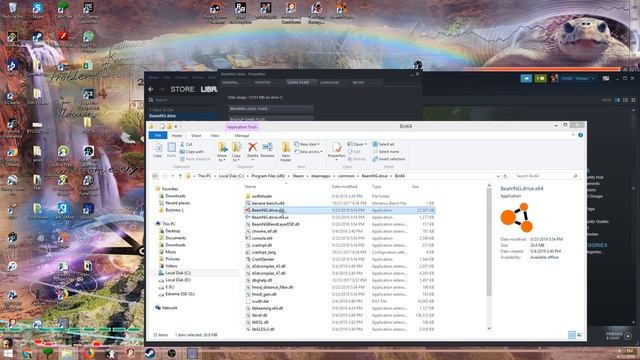
Task: Select Network in the navigation pane
Action: (x=169, y=308)
